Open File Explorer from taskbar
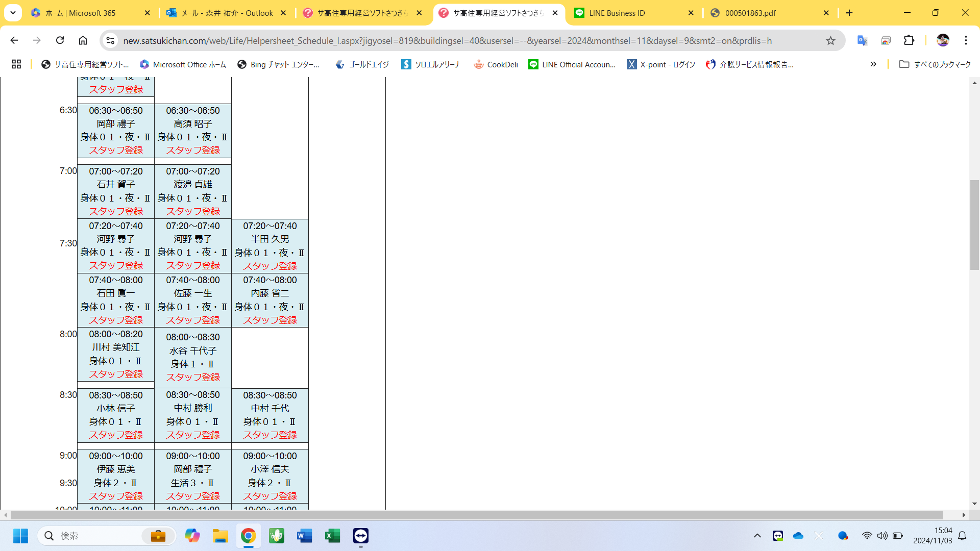 coord(220,536)
